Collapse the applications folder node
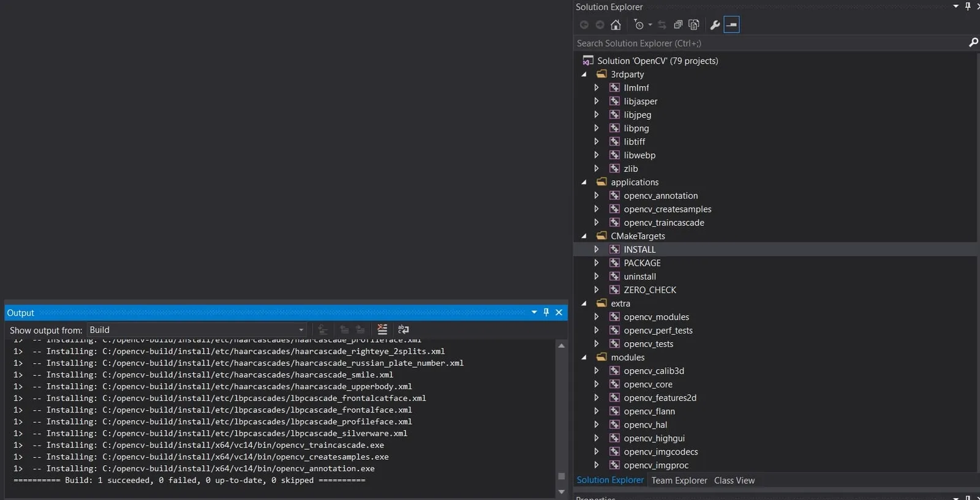Image resolution: width=980 pixels, height=500 pixels. [x=584, y=182]
